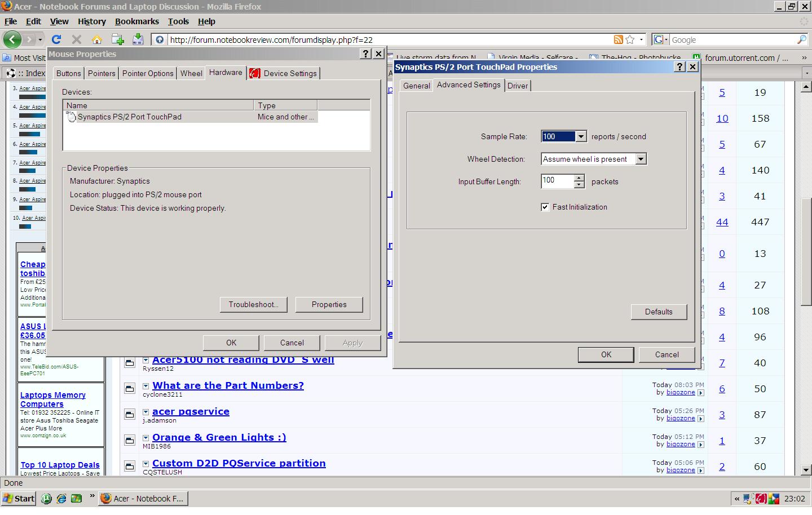Click the Defaults button
The width and height of the screenshot is (812, 515).
[x=659, y=312]
